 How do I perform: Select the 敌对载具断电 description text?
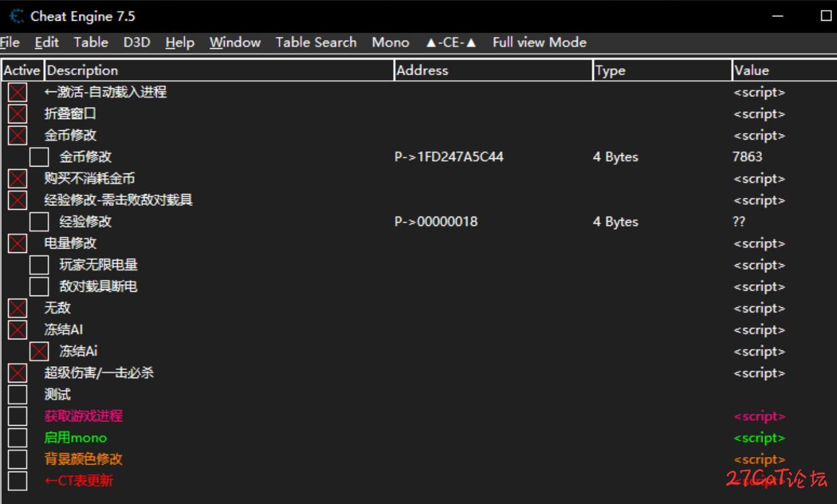[x=98, y=286]
